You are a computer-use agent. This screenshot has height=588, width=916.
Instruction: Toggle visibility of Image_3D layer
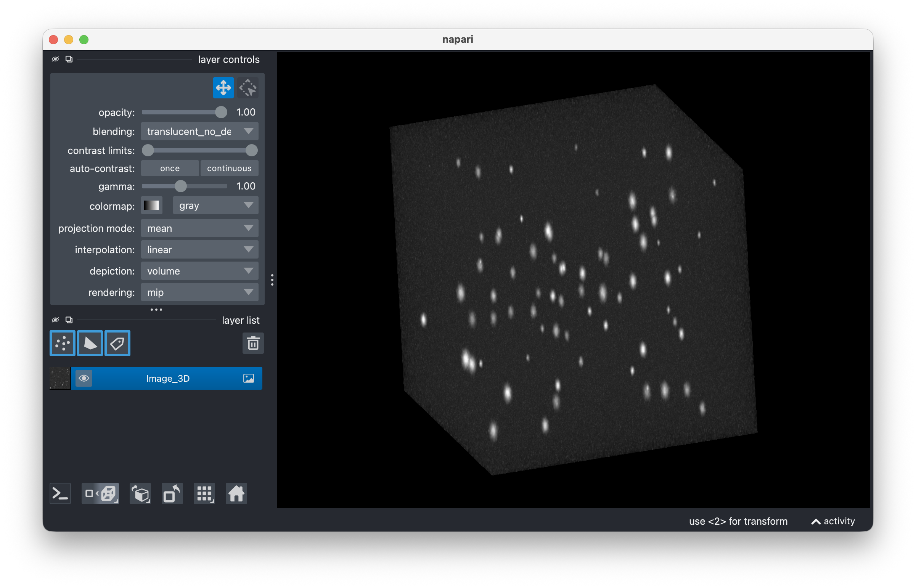click(x=84, y=378)
